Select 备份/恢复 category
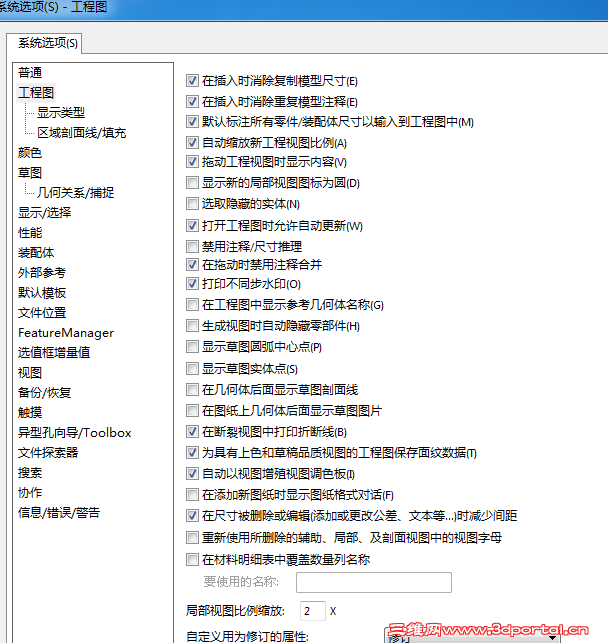This screenshot has height=643, width=608. (x=45, y=392)
